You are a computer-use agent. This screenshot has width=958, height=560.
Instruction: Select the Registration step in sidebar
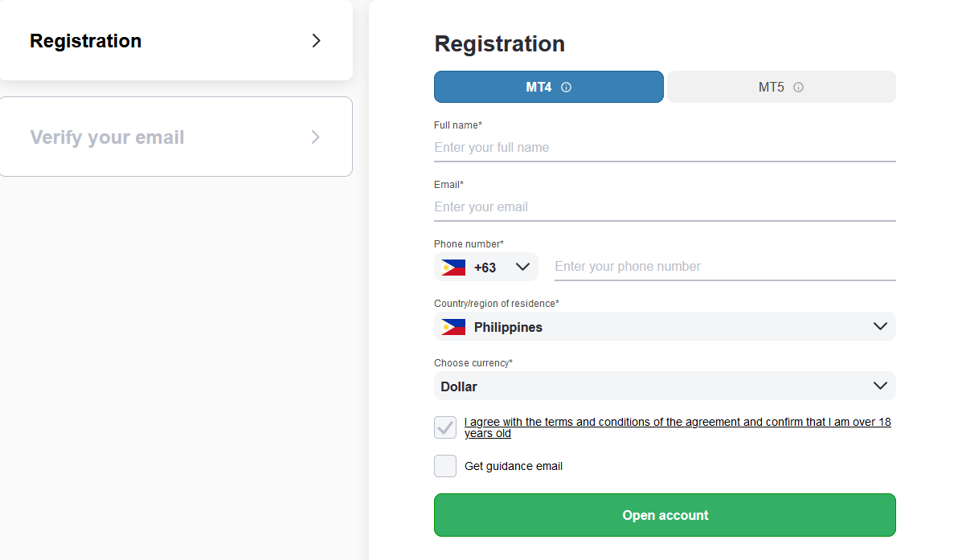coord(176,40)
